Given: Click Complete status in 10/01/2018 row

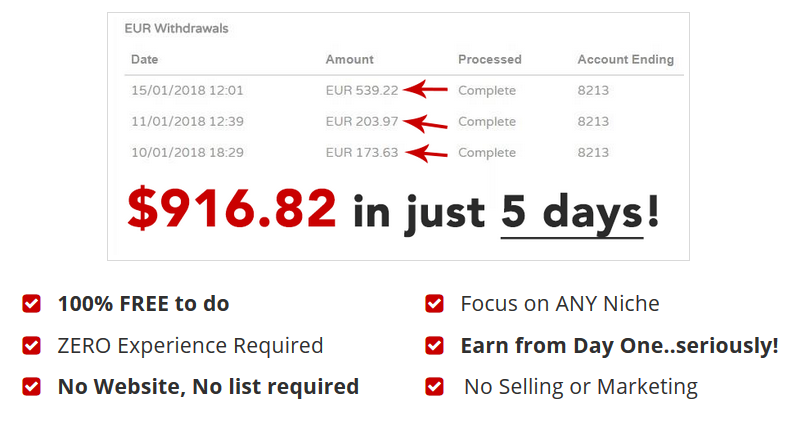Looking at the screenshot, I should click(x=487, y=153).
